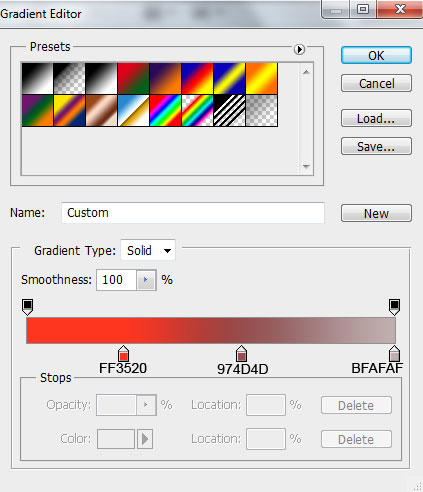Expand the Gradient Type dropdown

(x=148, y=250)
